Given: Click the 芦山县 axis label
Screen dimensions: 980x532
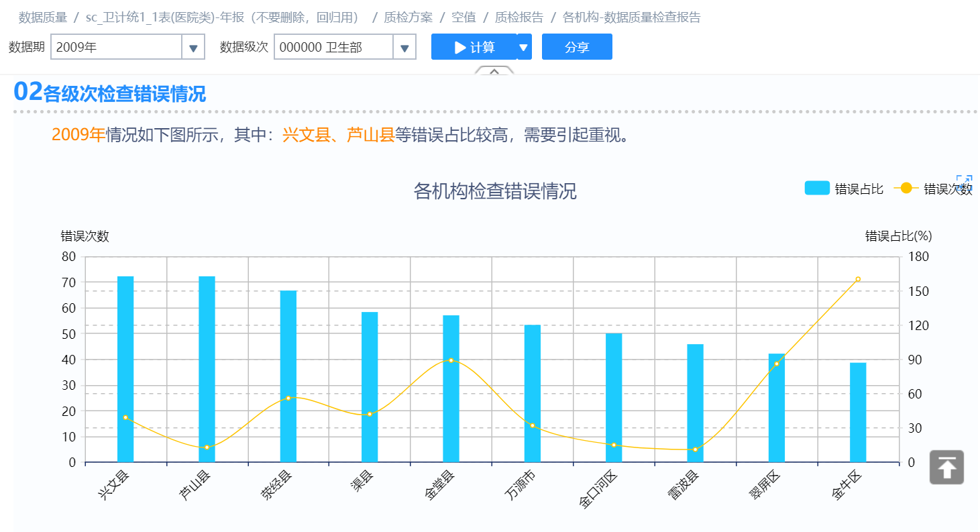Looking at the screenshot, I should click(x=195, y=485).
